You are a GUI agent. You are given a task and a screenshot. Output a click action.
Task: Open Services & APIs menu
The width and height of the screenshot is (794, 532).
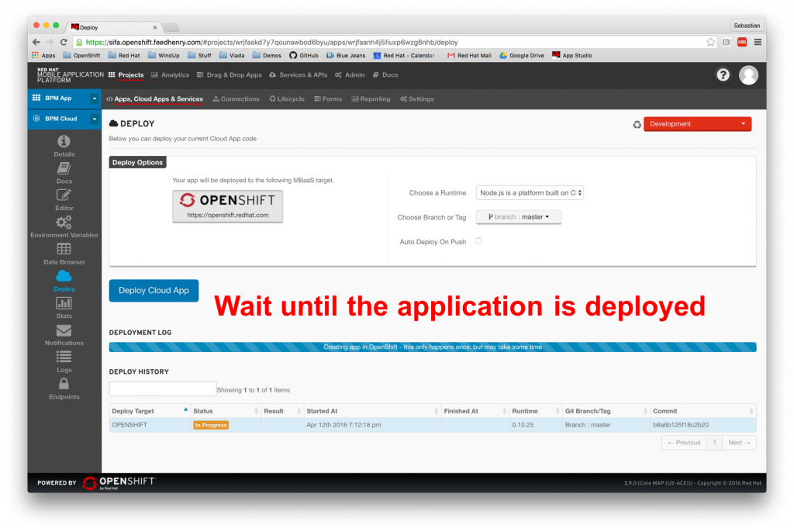pyautogui.click(x=299, y=75)
